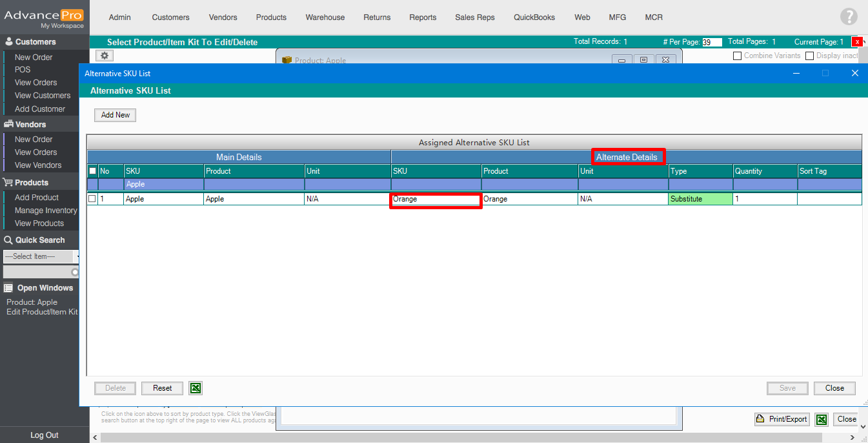Click the red X close icon
Screen dimensions: 868x443
click(857, 42)
